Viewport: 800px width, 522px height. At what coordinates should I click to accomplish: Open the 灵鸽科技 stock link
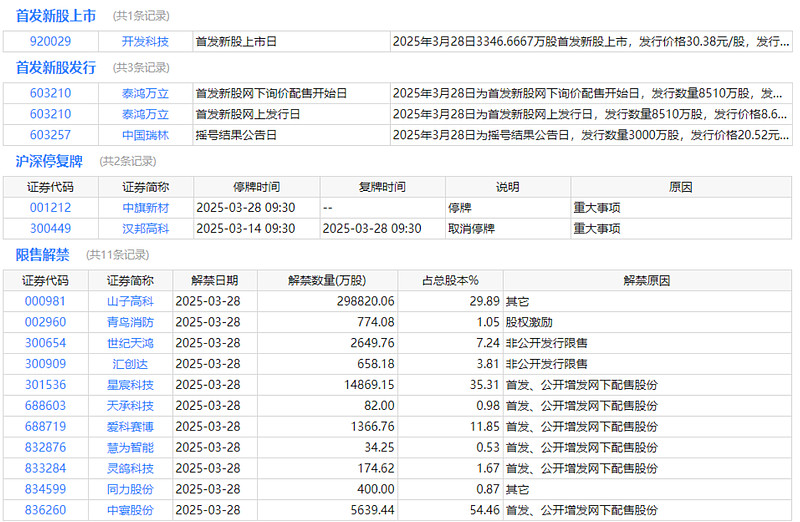pyautogui.click(x=130, y=468)
